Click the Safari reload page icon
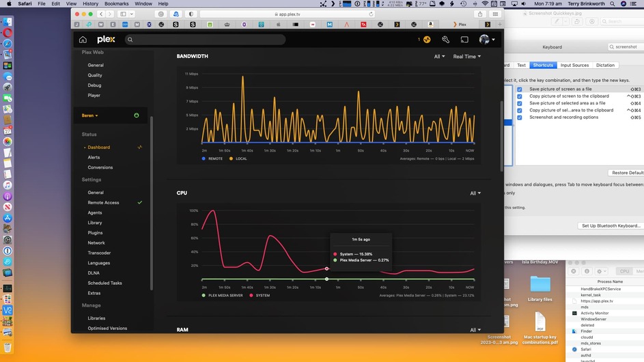This screenshot has width=644, height=362. (371, 14)
